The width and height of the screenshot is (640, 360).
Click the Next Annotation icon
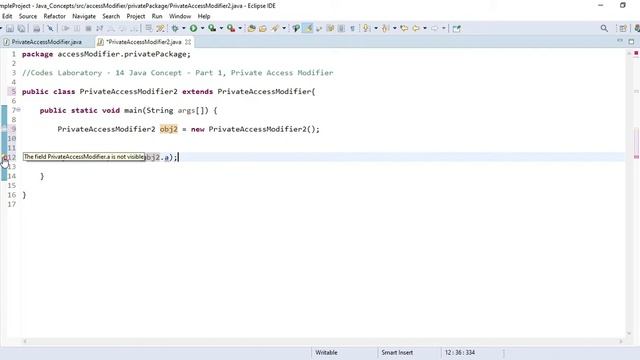(367, 29)
